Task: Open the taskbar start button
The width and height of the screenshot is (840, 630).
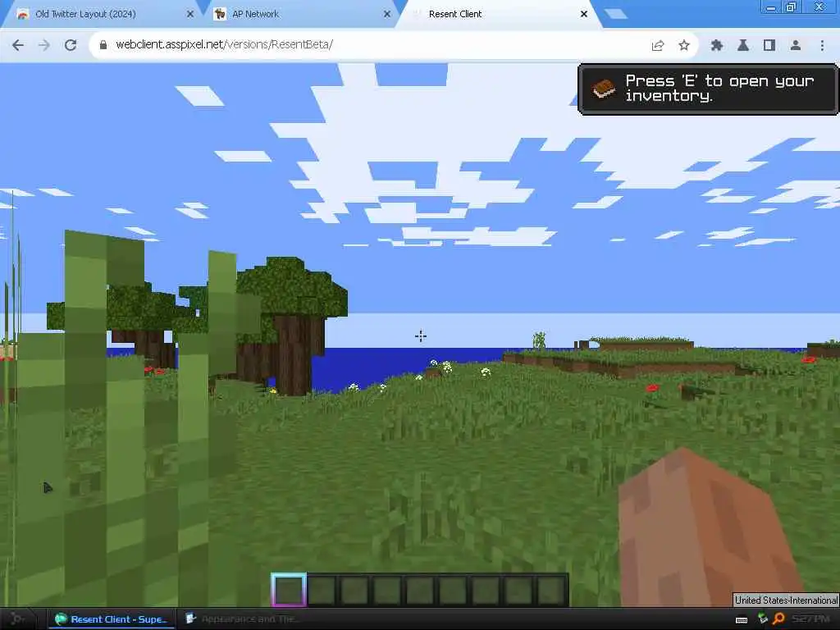Action: [x=18, y=619]
